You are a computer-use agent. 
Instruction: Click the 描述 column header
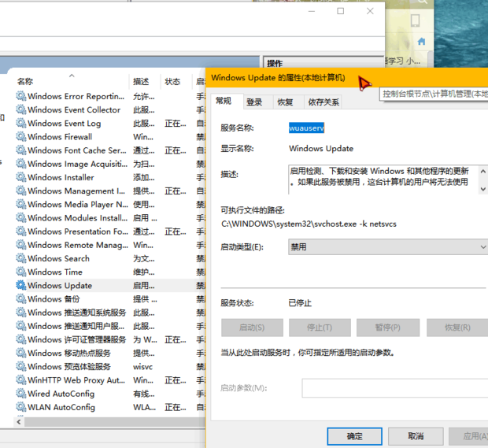(x=145, y=81)
